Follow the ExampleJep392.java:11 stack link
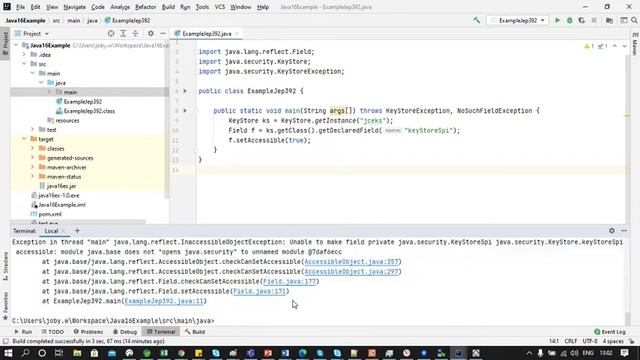 (x=164, y=301)
